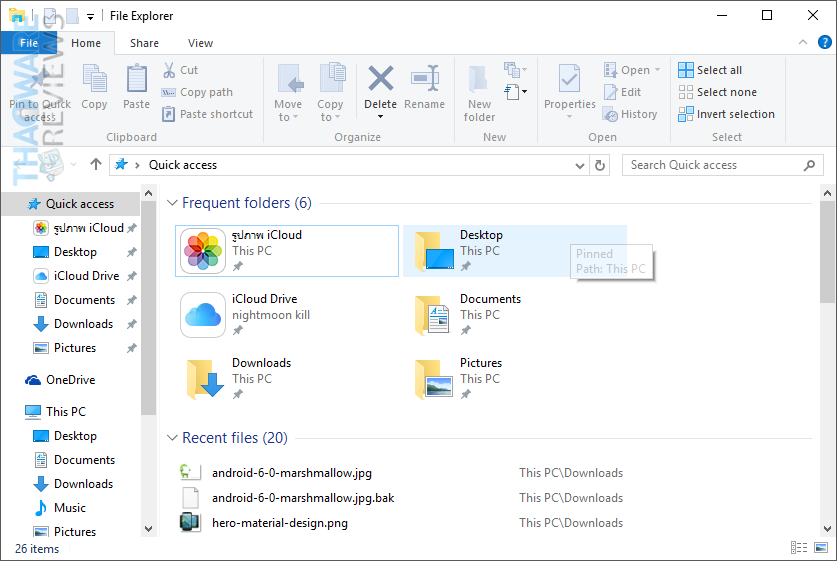Open the File menu tab
The height and width of the screenshot is (561, 837).
click(29, 43)
